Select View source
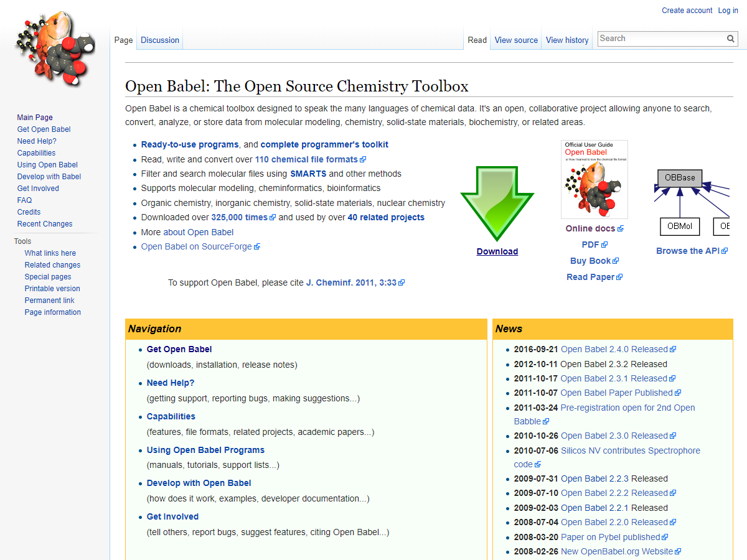 tap(515, 40)
